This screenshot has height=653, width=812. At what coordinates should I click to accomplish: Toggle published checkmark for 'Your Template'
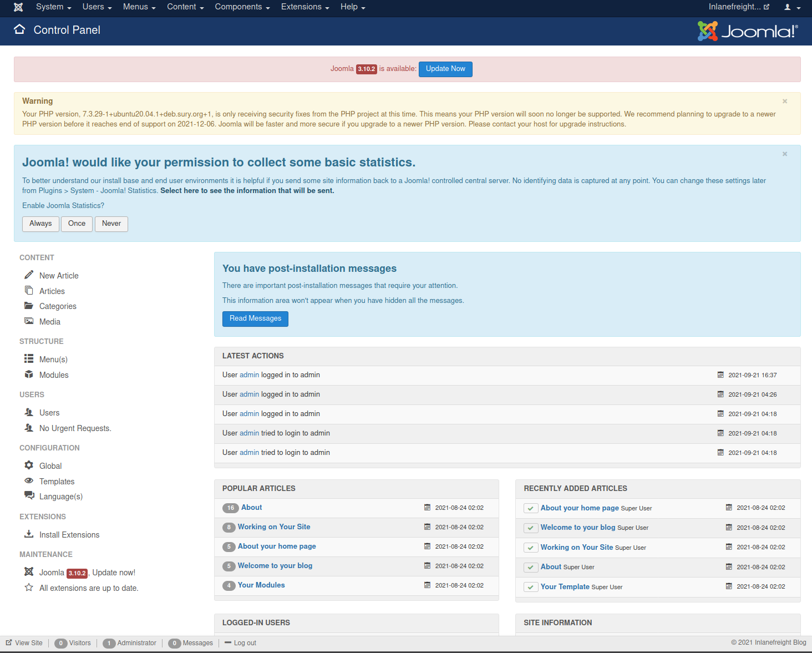pyautogui.click(x=531, y=587)
